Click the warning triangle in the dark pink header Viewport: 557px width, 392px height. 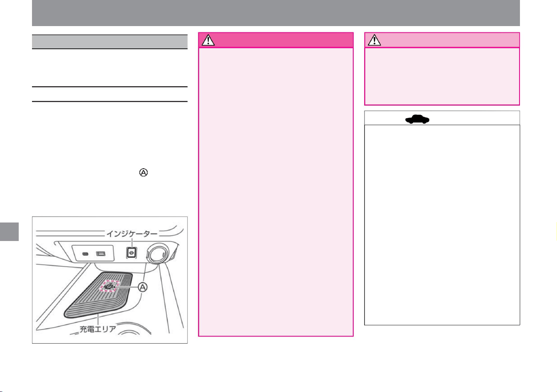tap(208, 40)
